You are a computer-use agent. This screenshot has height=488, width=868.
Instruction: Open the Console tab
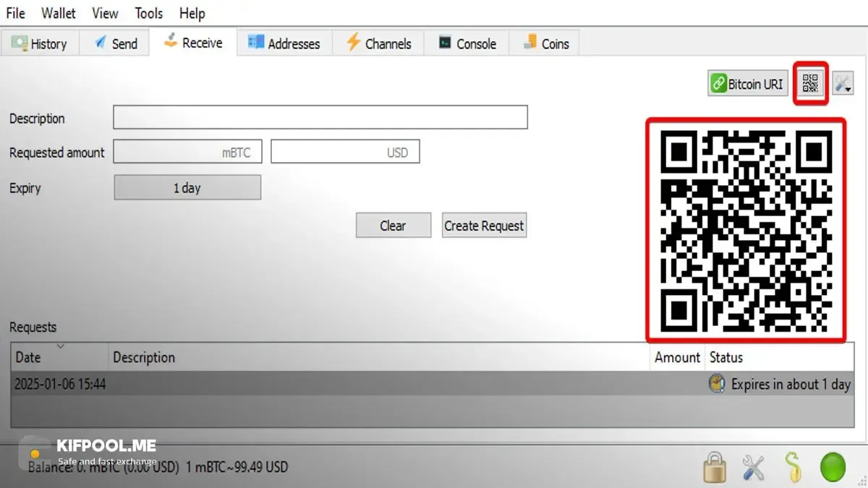tap(467, 43)
